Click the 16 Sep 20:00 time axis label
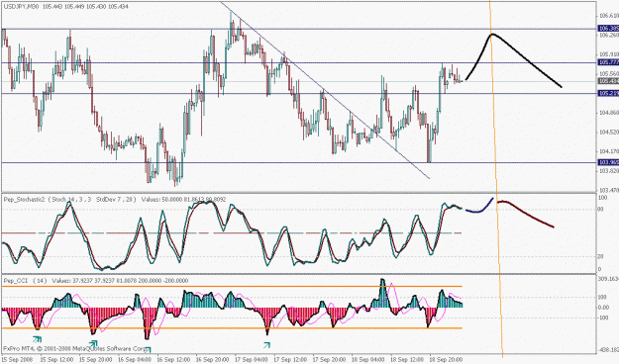The width and height of the screenshot is (619, 364). [x=211, y=360]
